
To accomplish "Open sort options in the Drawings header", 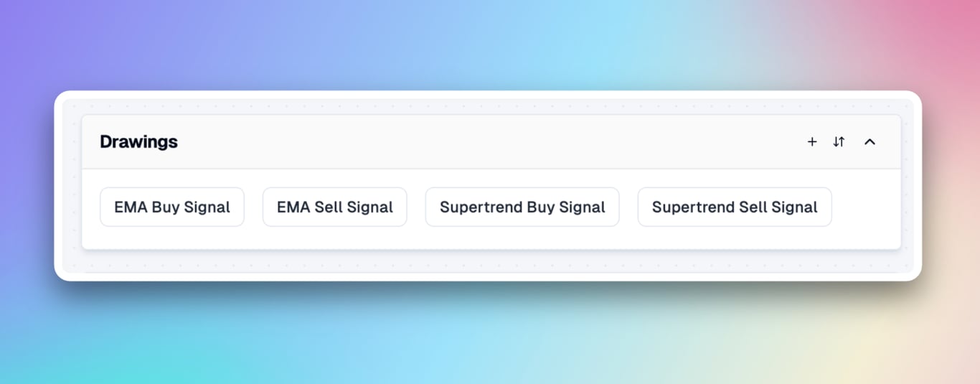I will [839, 142].
